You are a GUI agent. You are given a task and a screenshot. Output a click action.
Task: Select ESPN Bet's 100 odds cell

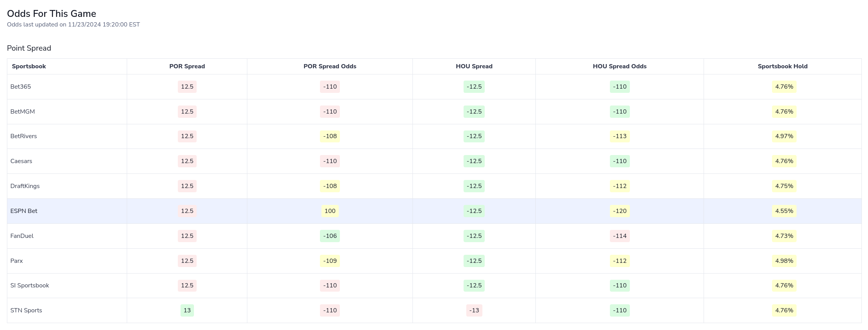click(x=330, y=211)
